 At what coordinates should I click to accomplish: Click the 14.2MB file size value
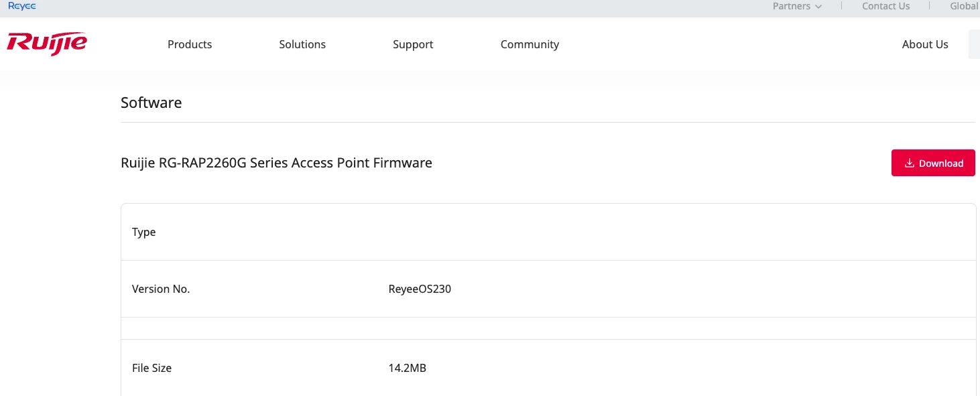[x=407, y=368]
